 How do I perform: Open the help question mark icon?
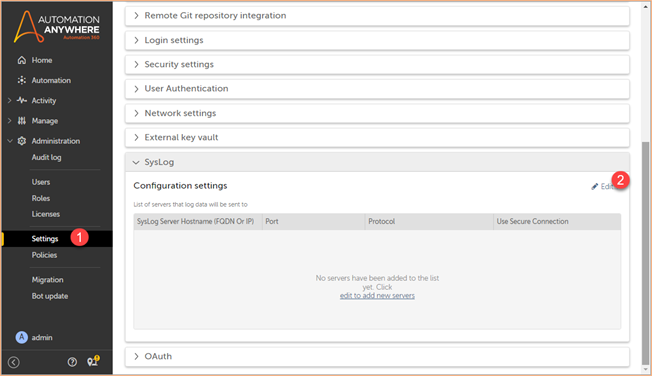[72, 362]
